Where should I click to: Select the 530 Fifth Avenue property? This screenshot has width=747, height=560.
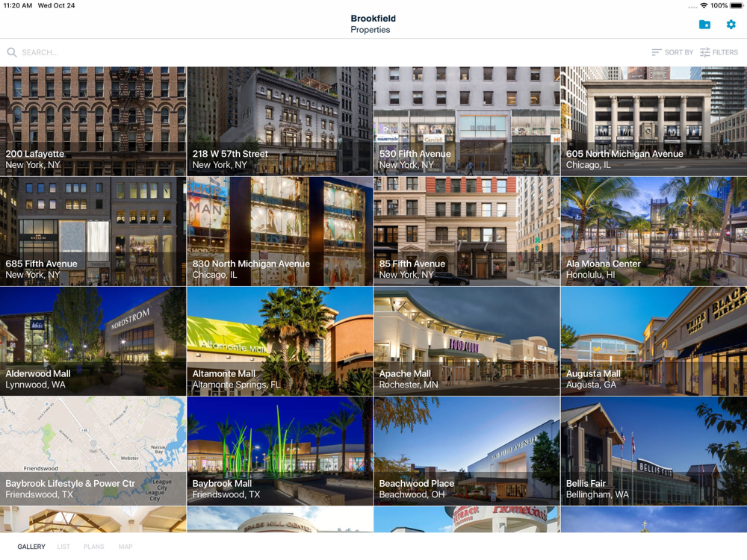click(x=467, y=122)
